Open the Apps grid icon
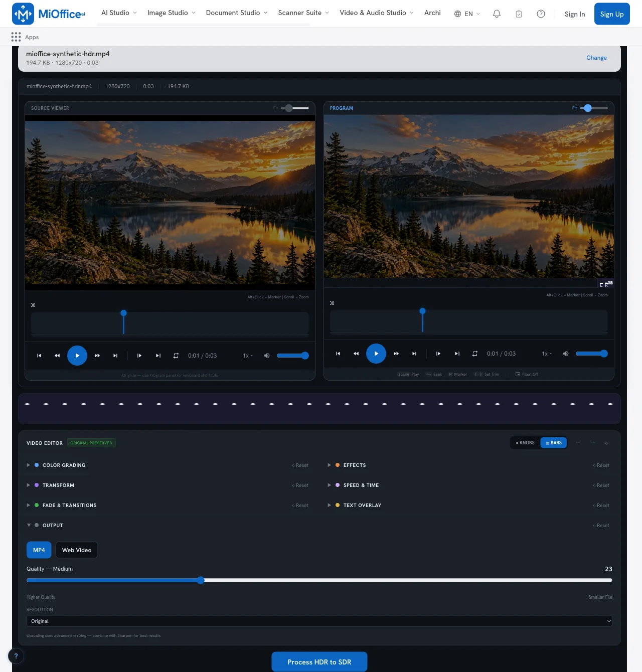This screenshot has height=672, width=642. (16, 37)
